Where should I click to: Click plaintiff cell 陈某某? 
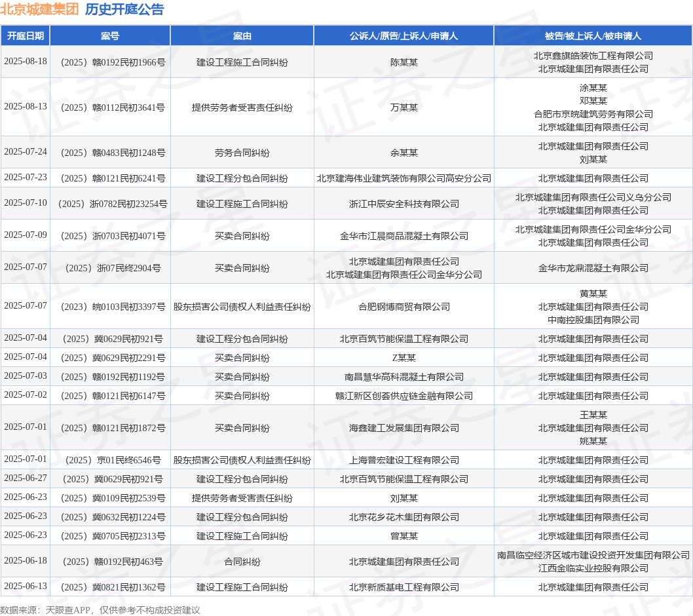[404, 62]
